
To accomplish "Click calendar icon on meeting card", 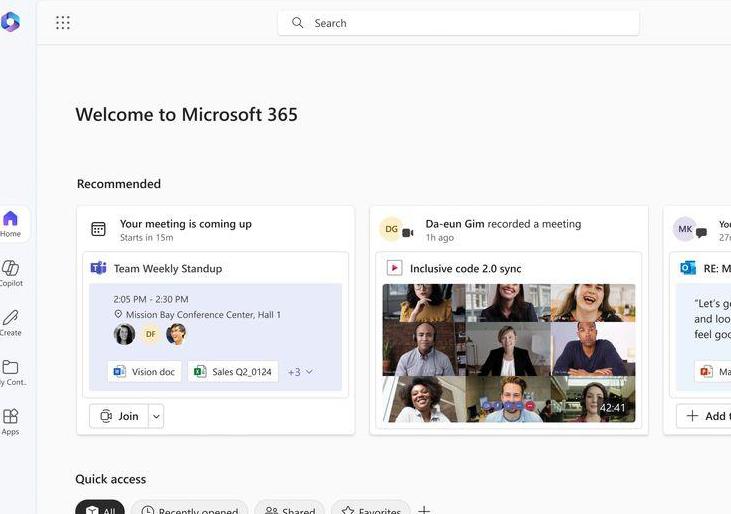I will tap(98, 229).
